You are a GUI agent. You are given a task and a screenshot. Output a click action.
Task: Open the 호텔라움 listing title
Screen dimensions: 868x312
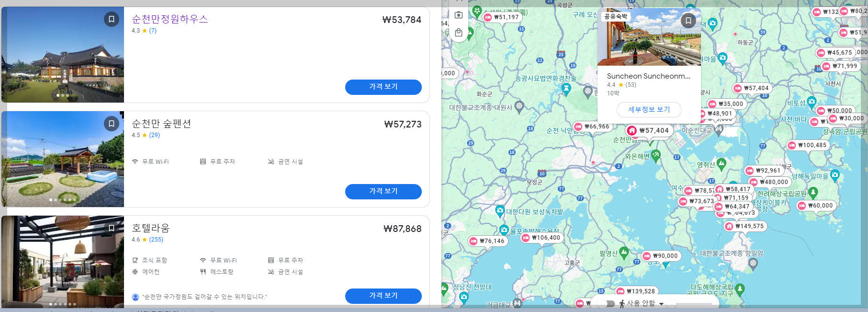151,228
